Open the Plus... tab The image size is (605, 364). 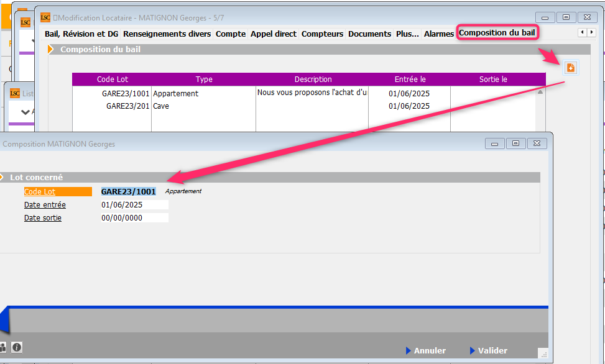pos(407,34)
